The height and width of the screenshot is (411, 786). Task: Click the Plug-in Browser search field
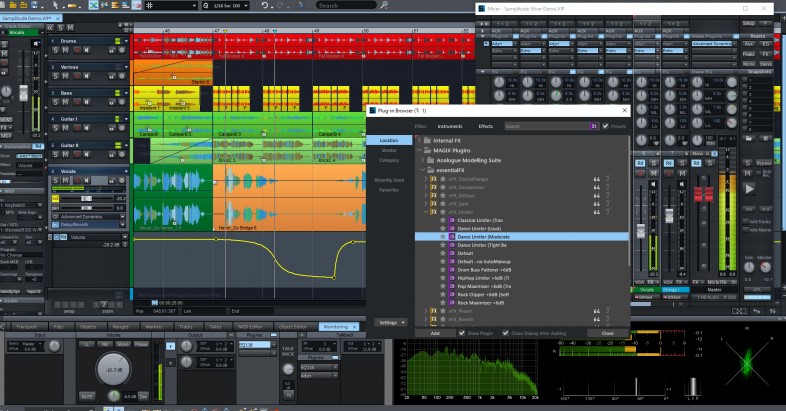tap(546, 126)
